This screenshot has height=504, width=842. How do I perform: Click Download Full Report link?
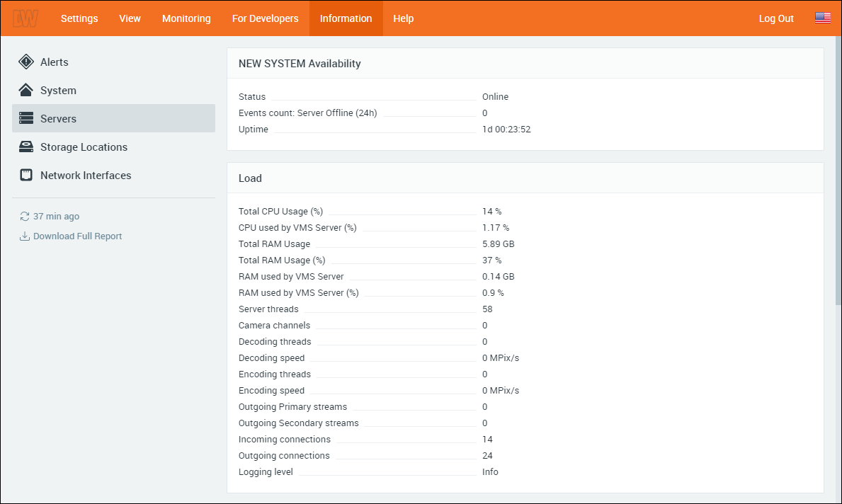[x=77, y=236]
